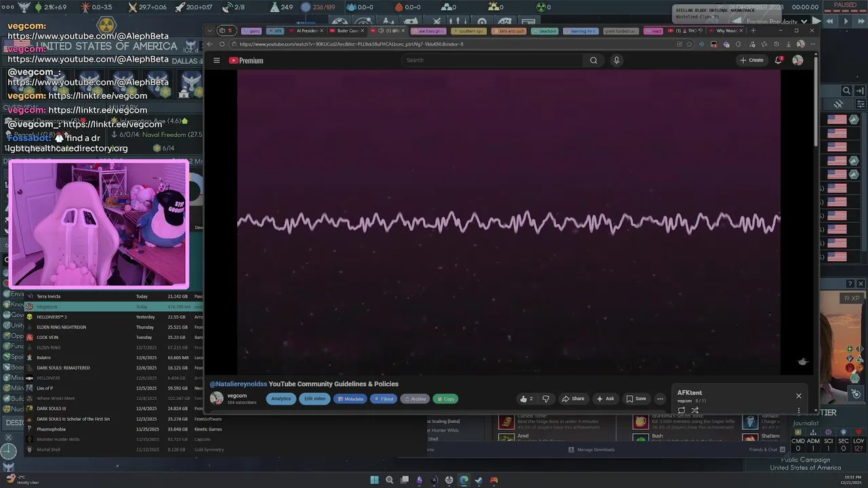
Task: Expand the browser tab search chevron
Action: coord(210,30)
